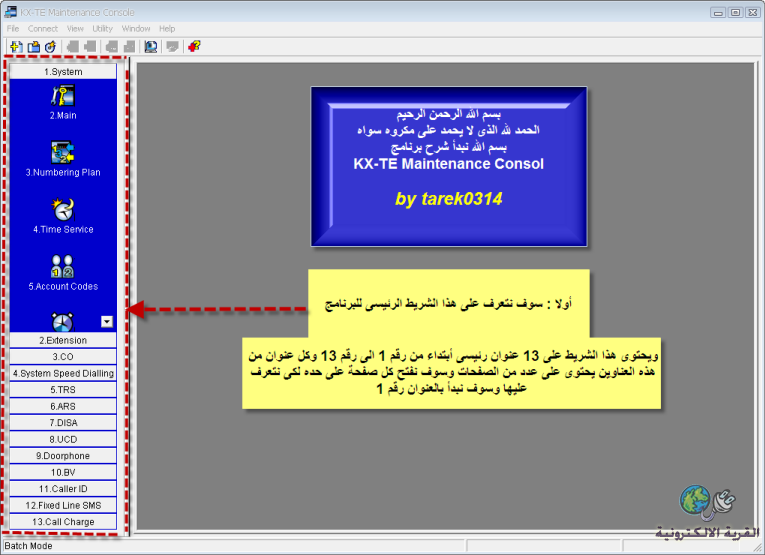Expand the 2.Extension section
Screen dimensions: 765x555
(63, 340)
